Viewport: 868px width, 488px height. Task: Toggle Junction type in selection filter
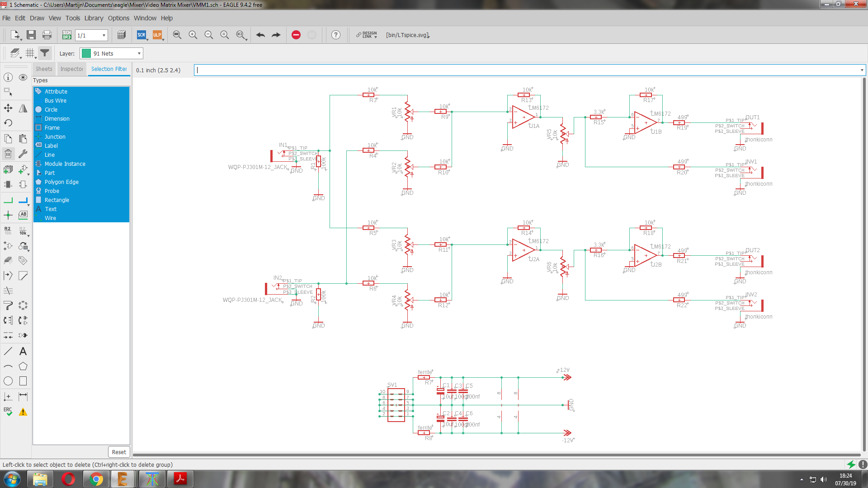[x=81, y=136]
